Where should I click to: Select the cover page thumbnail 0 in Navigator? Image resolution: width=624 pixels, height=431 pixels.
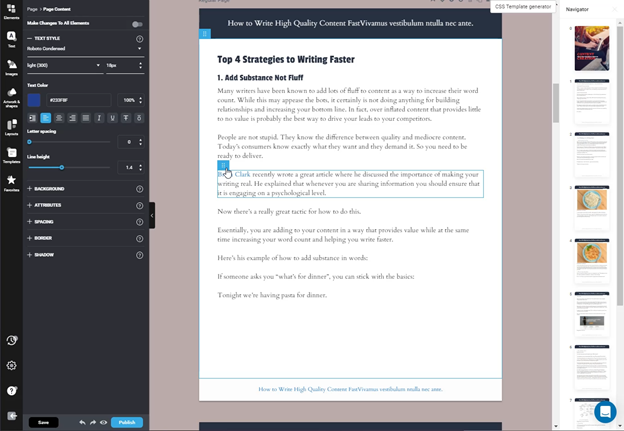(x=591, y=48)
